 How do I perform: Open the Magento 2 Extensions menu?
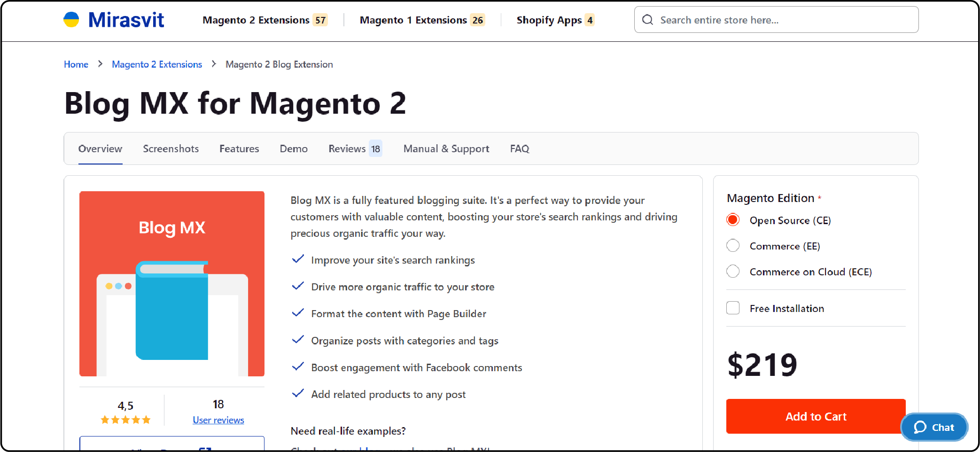(x=265, y=20)
